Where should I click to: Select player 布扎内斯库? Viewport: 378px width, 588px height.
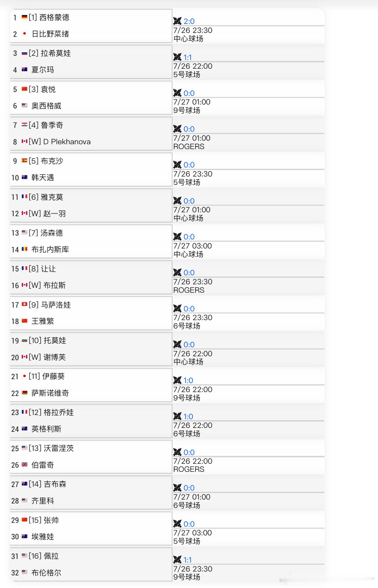tap(50, 249)
